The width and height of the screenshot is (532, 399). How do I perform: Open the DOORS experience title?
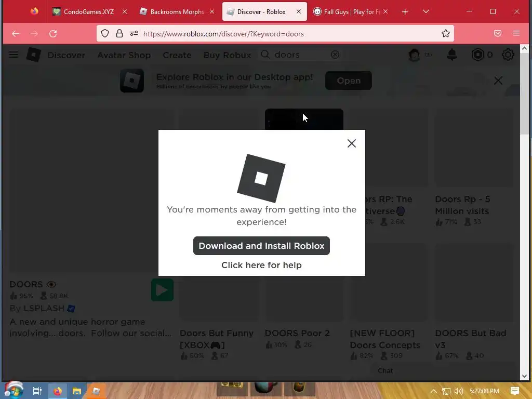[33, 284]
